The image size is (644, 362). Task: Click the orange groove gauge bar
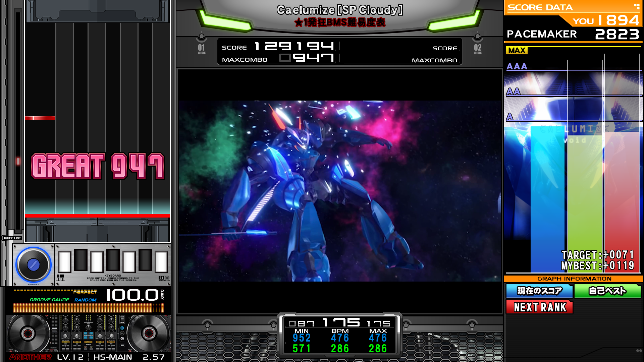click(89, 308)
